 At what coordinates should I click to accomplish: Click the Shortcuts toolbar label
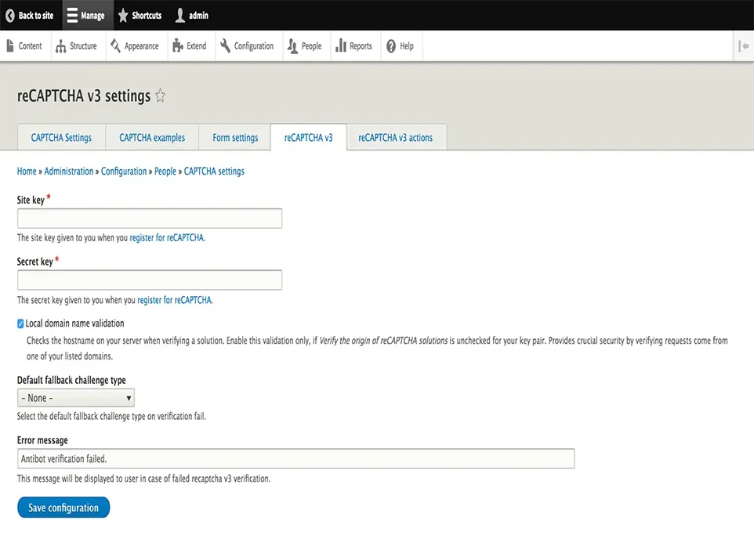tap(147, 16)
